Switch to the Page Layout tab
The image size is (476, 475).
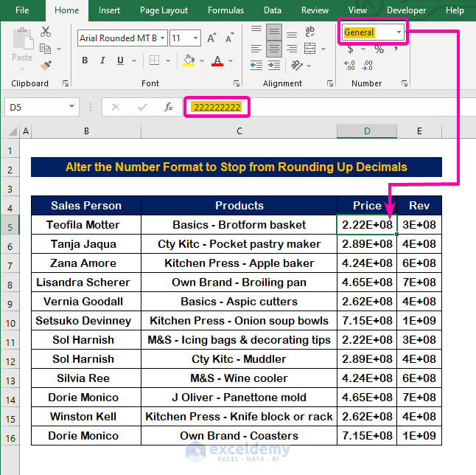(x=164, y=10)
